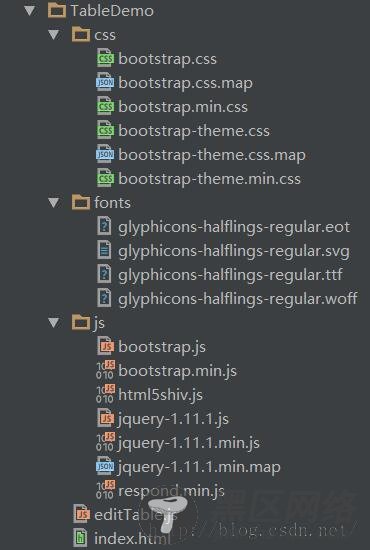370x550 pixels.
Task: Select file name bootstrap.css
Action: point(167,59)
